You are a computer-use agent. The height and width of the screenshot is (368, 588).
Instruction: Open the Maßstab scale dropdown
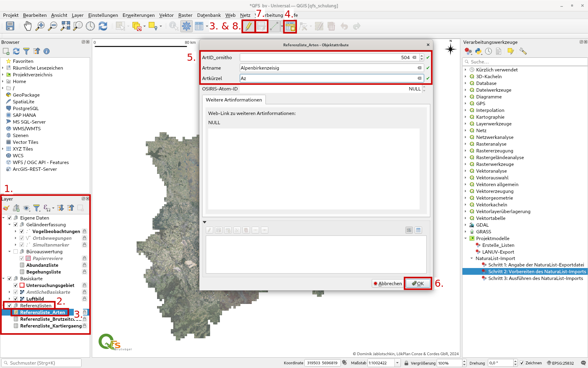click(397, 363)
